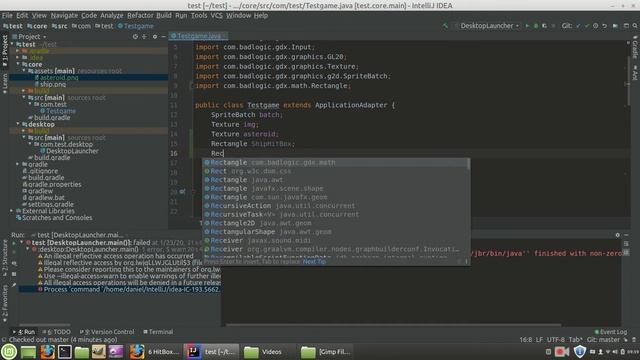Collapse the desktop module tree node

tap(18, 124)
